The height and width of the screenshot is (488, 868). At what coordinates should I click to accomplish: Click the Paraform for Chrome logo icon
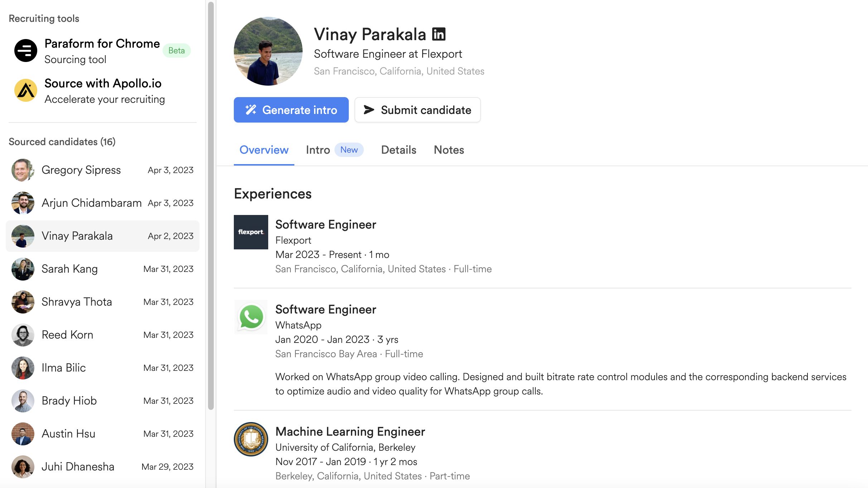(26, 51)
